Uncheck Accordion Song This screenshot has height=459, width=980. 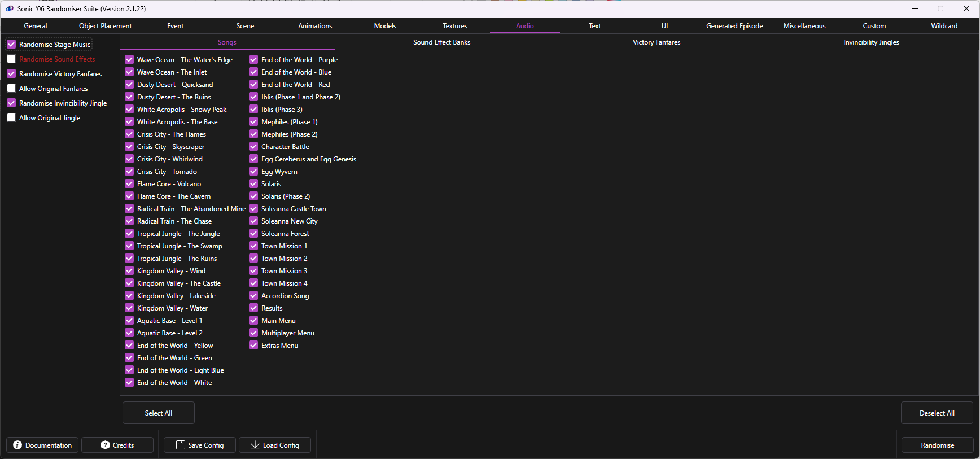[253, 295]
